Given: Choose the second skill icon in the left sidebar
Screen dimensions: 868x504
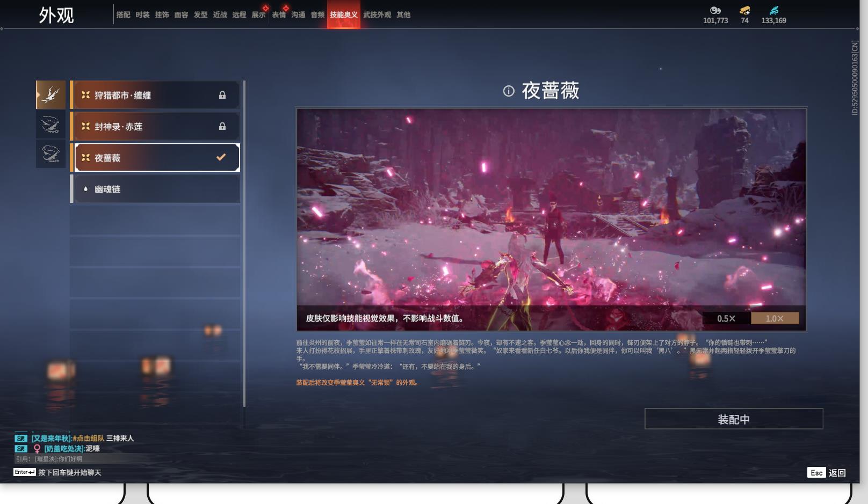Looking at the screenshot, I should (50, 125).
